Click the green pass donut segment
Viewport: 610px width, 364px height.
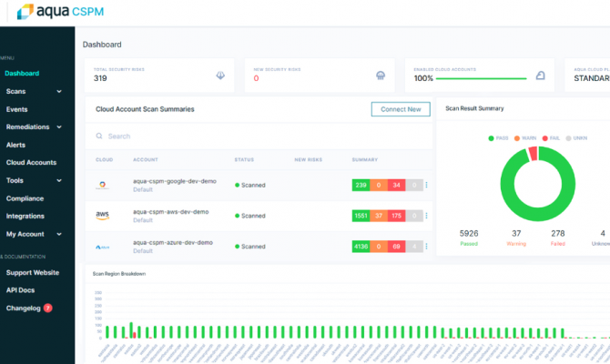538,214
